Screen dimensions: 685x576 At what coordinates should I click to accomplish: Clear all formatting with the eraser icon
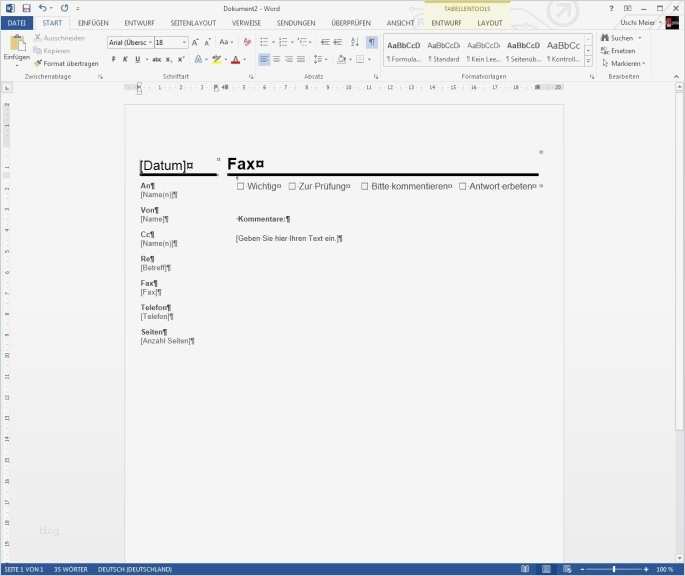[x=247, y=42]
